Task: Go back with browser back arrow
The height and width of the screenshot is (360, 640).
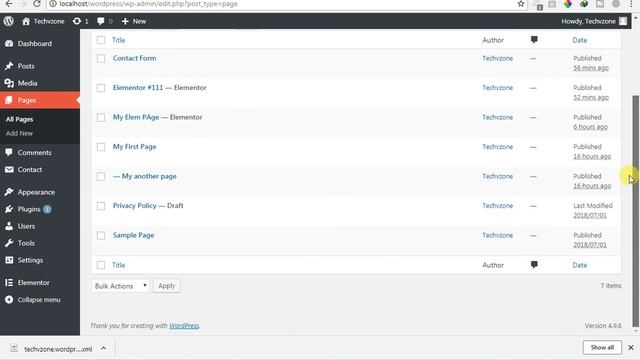Action: pos(9,4)
